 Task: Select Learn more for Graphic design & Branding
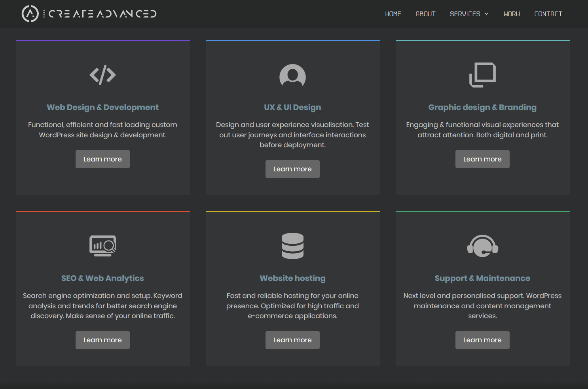pos(482,159)
